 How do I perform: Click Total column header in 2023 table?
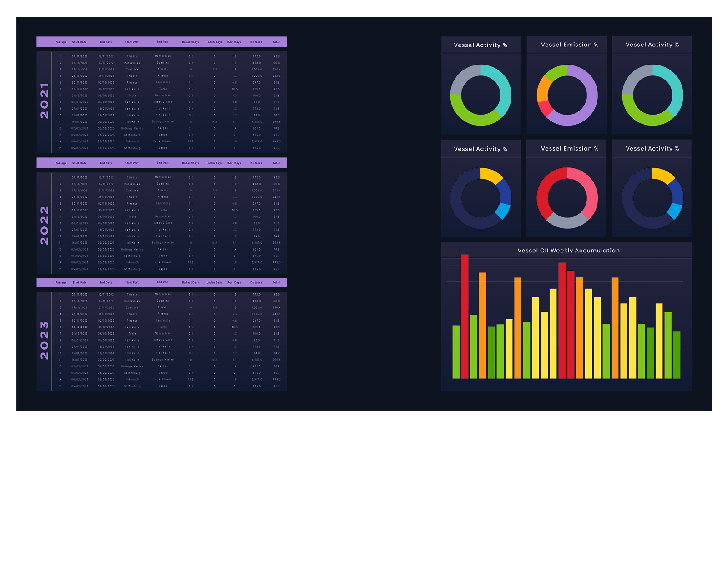click(276, 283)
